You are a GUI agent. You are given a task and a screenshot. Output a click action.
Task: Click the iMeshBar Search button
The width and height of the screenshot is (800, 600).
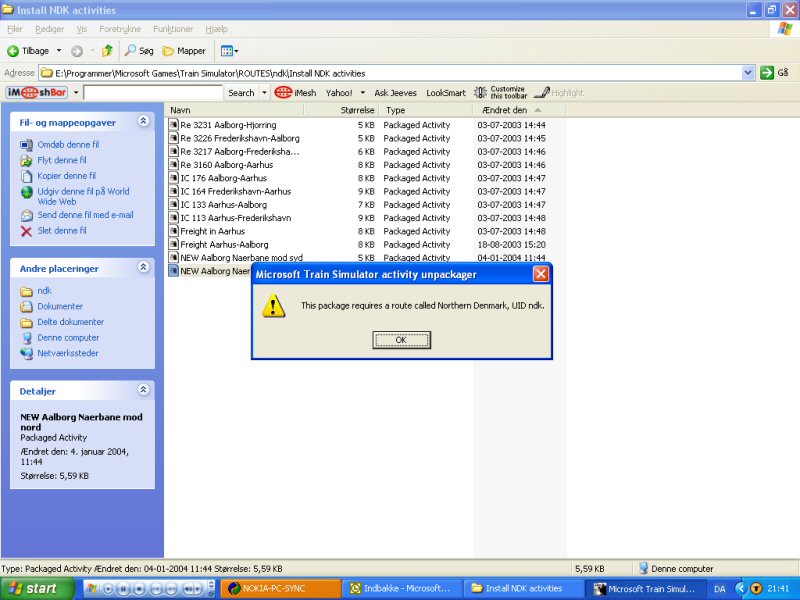(241, 92)
